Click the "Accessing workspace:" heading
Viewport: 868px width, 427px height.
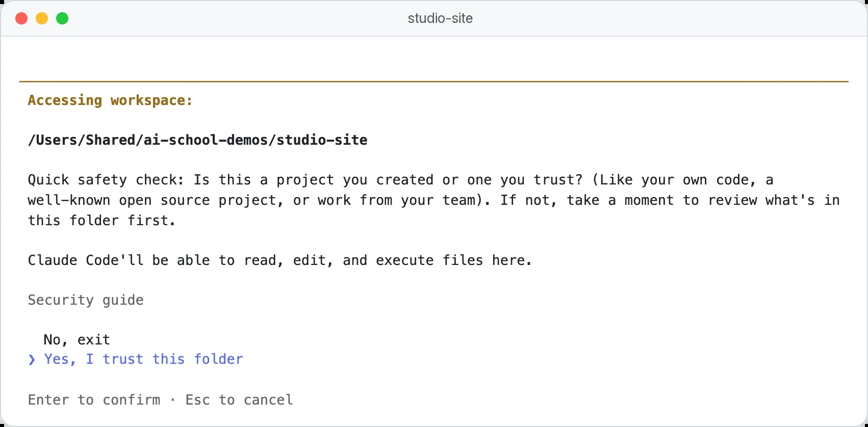(110, 100)
